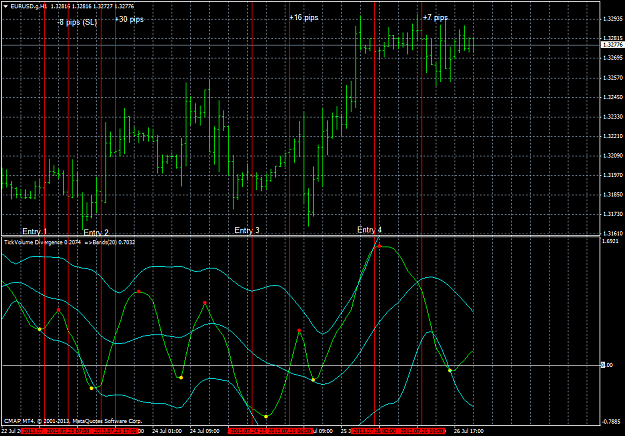The image size is (625, 436).
Task: Click the "24 Jul 01:00" time label
Action: coord(167,431)
